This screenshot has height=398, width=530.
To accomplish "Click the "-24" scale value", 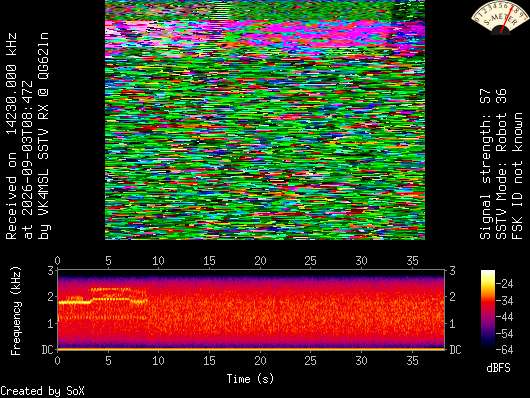I will tap(505, 283).
